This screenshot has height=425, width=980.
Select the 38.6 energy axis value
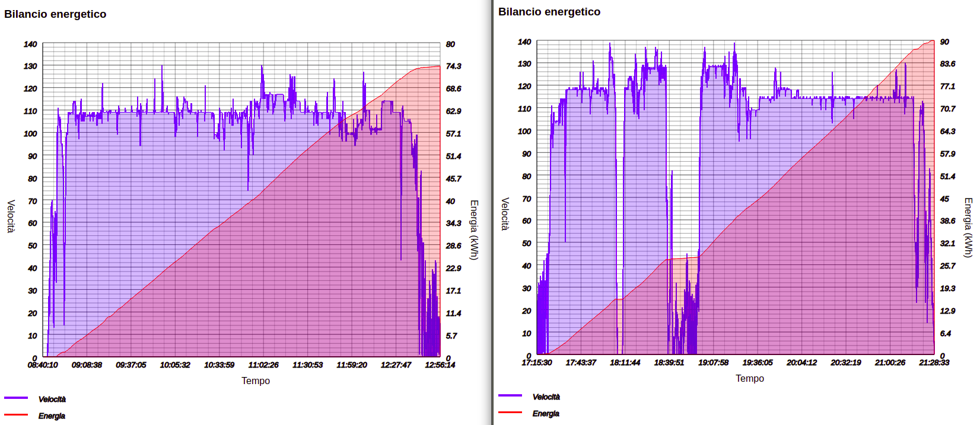tap(948, 221)
